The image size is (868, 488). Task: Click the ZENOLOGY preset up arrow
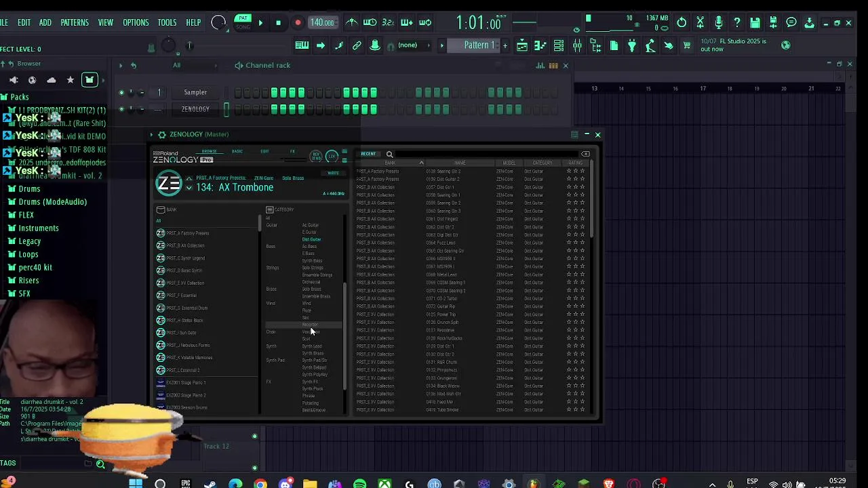189,178
